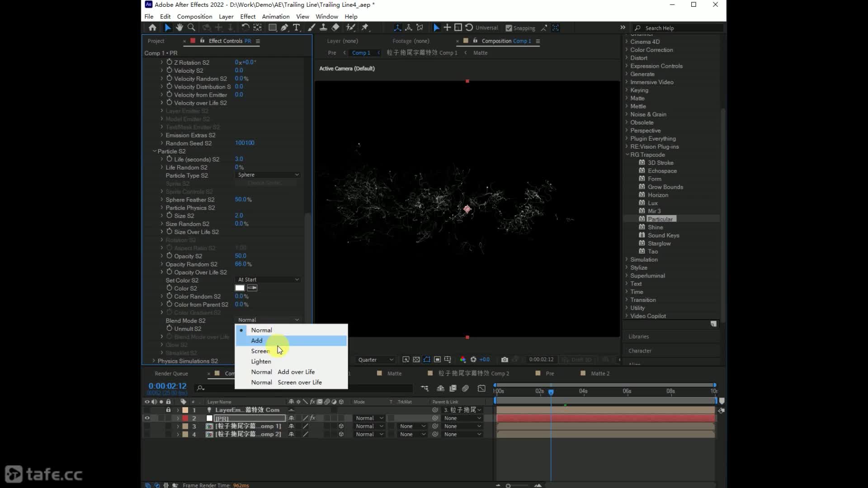Click the Comp 1 breadcrumb in the viewer
The width and height of the screenshot is (868, 488).
click(361, 53)
